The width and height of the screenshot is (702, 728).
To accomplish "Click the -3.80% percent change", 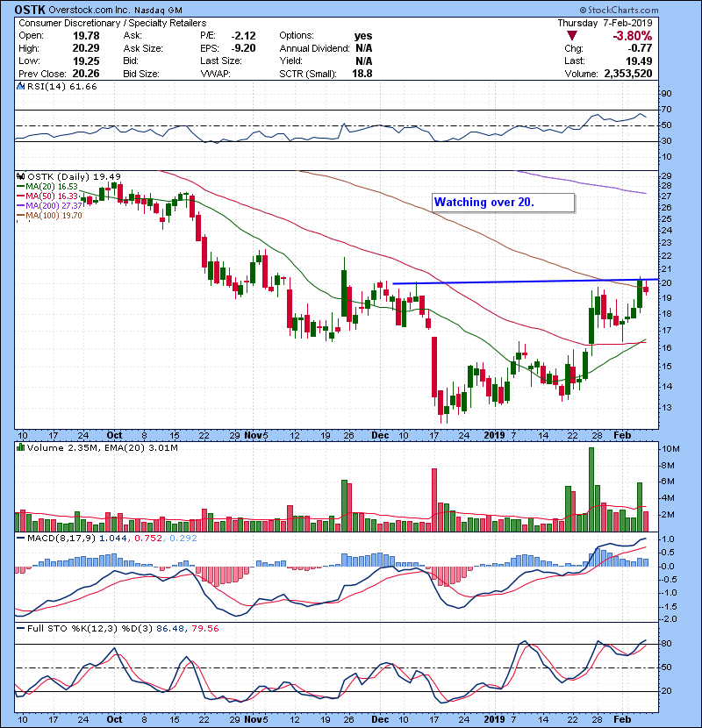I will pos(633,36).
